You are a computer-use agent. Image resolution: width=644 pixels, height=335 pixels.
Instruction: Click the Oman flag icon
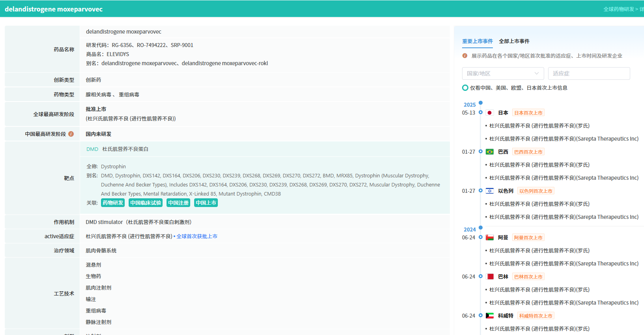[490, 238]
